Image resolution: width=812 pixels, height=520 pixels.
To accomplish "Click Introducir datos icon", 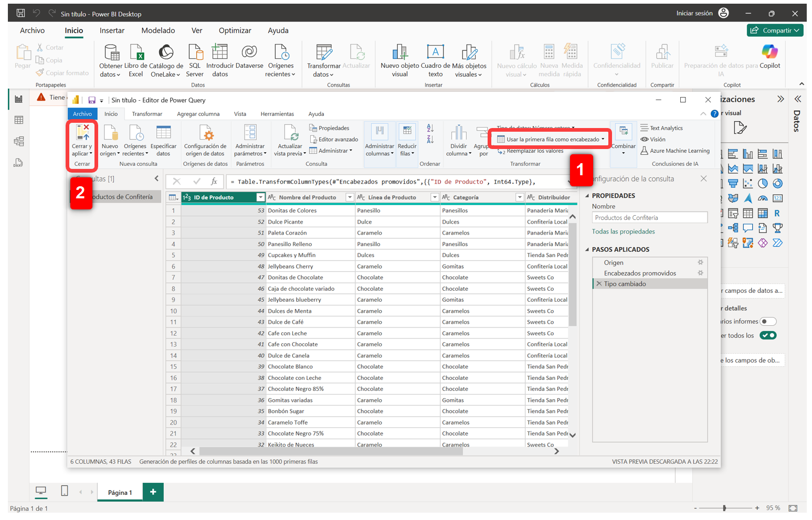I will [x=220, y=52].
